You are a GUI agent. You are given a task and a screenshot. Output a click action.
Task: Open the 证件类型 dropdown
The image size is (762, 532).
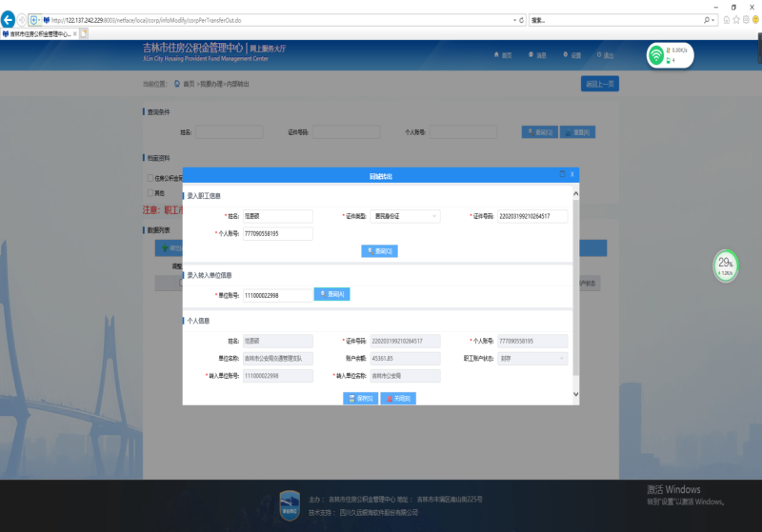(x=405, y=217)
